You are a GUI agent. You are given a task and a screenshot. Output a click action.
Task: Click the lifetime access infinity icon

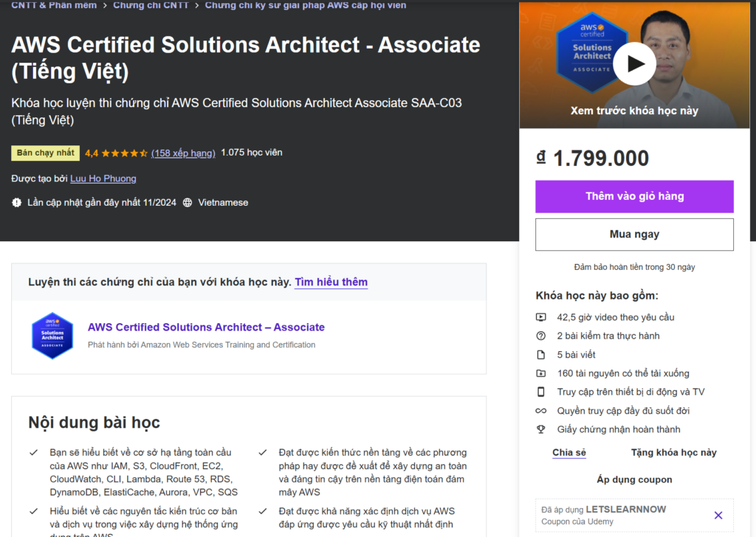[x=541, y=411]
